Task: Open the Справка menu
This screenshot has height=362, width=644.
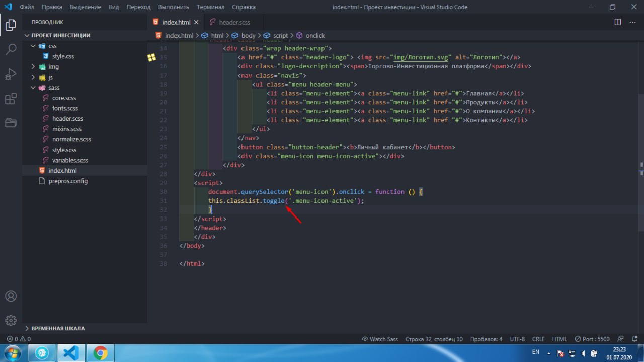Action: pos(244,7)
